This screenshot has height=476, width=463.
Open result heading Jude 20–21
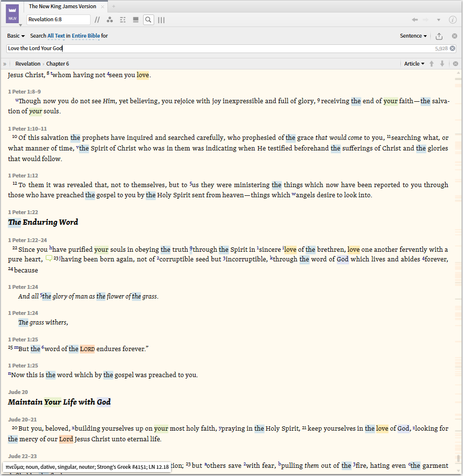click(22, 420)
